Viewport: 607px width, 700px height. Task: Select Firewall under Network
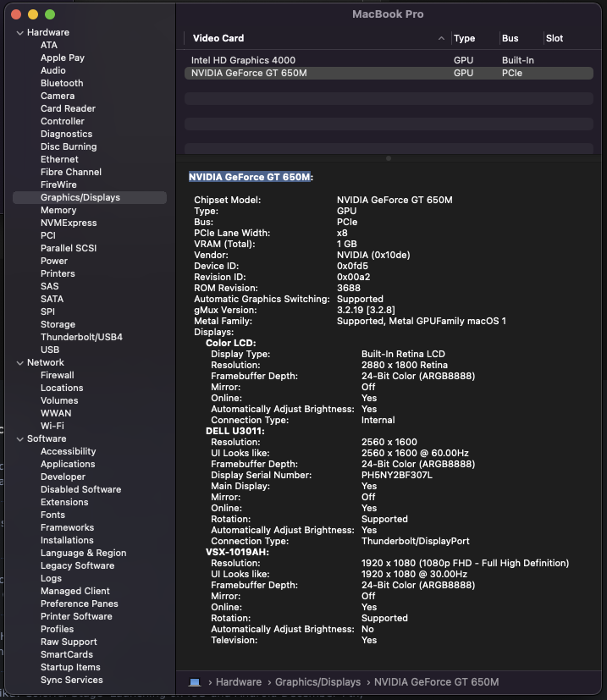point(58,376)
